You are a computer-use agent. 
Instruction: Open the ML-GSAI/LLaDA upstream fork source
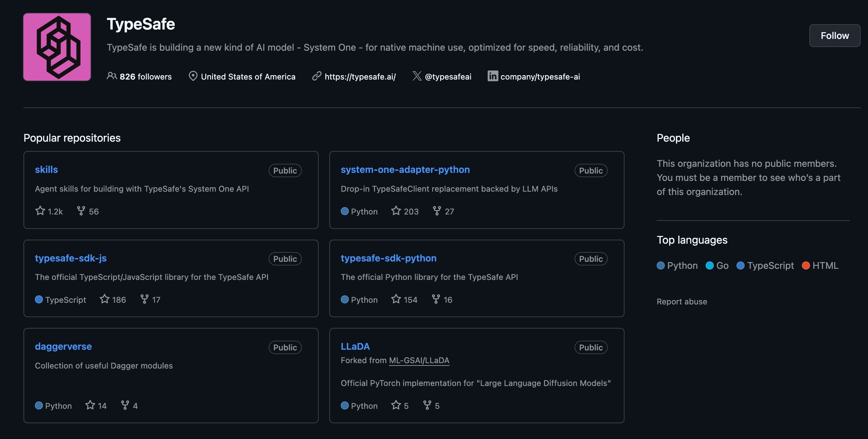pyautogui.click(x=419, y=360)
